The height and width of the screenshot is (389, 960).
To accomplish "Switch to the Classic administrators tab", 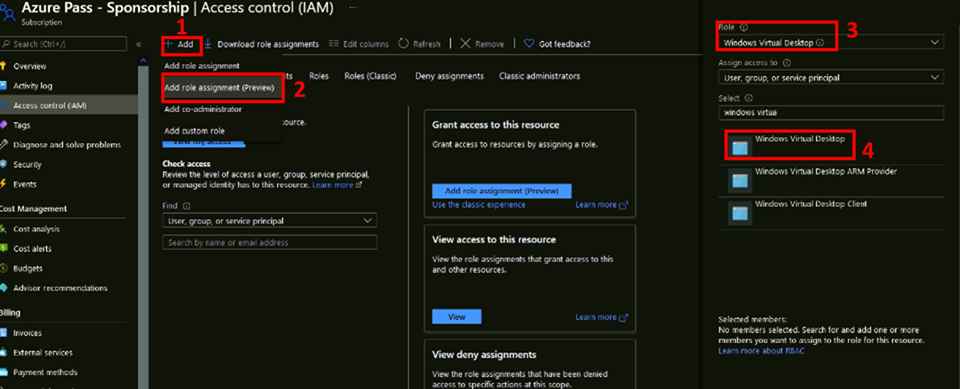I will click(539, 76).
